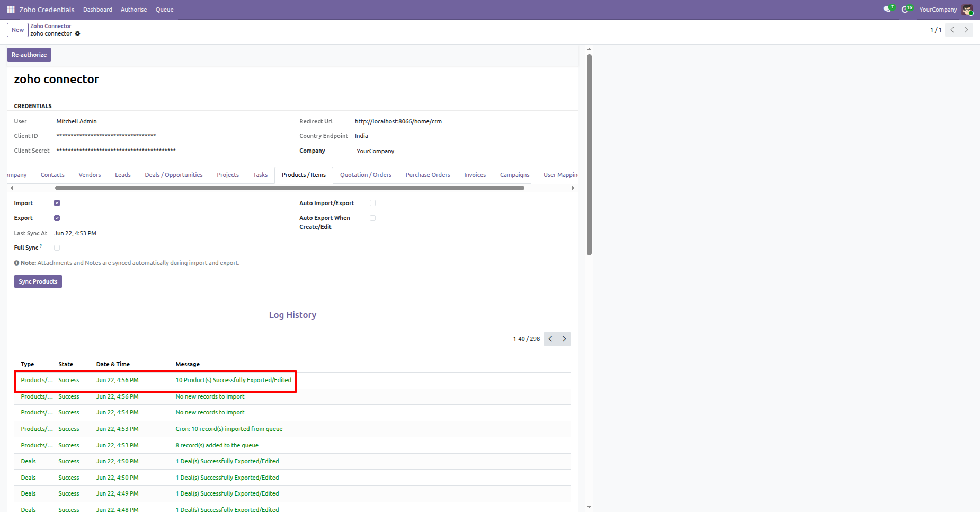Viewport: 980px width, 512px height.
Task: Click the Re-authorize button
Action: (x=29, y=55)
